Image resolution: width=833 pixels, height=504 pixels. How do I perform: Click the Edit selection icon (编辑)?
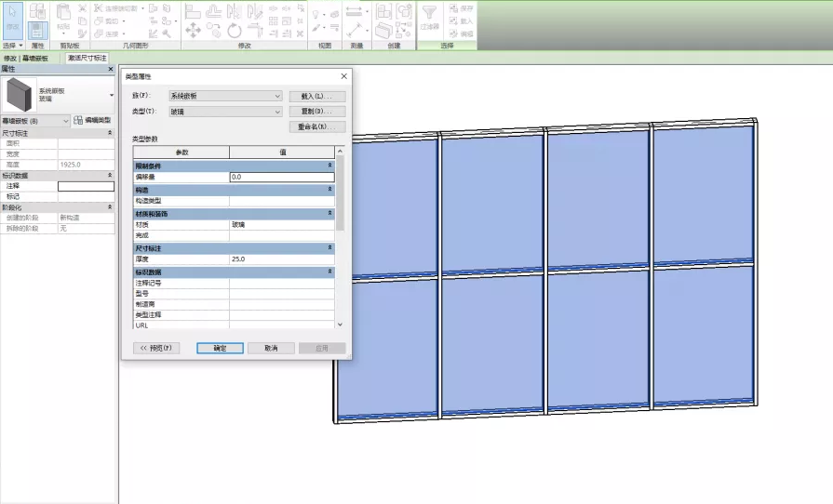[453, 33]
